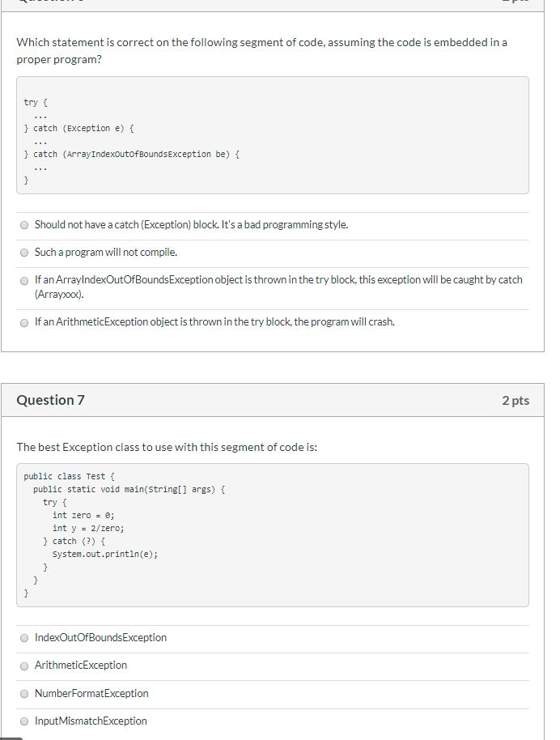Select the NumberFormatException option
Viewport: 560px width, 740px height.
click(x=24, y=694)
